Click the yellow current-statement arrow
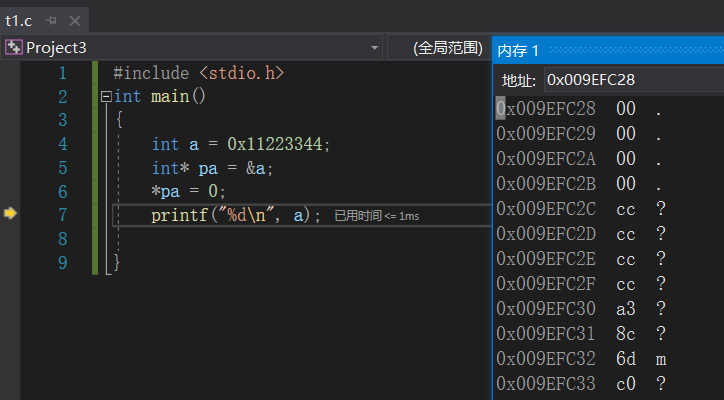Image resolution: width=724 pixels, height=400 pixels. [11, 214]
